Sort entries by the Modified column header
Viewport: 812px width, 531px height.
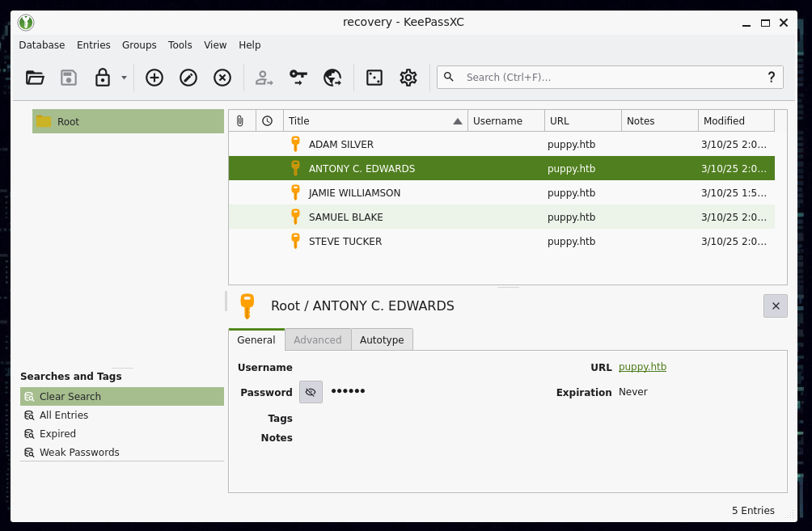pos(735,121)
